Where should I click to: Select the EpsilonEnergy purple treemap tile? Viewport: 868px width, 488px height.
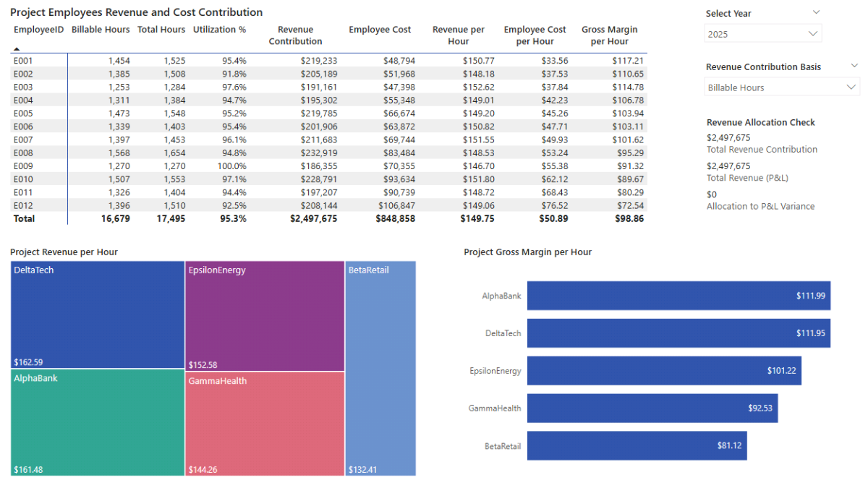click(x=264, y=314)
